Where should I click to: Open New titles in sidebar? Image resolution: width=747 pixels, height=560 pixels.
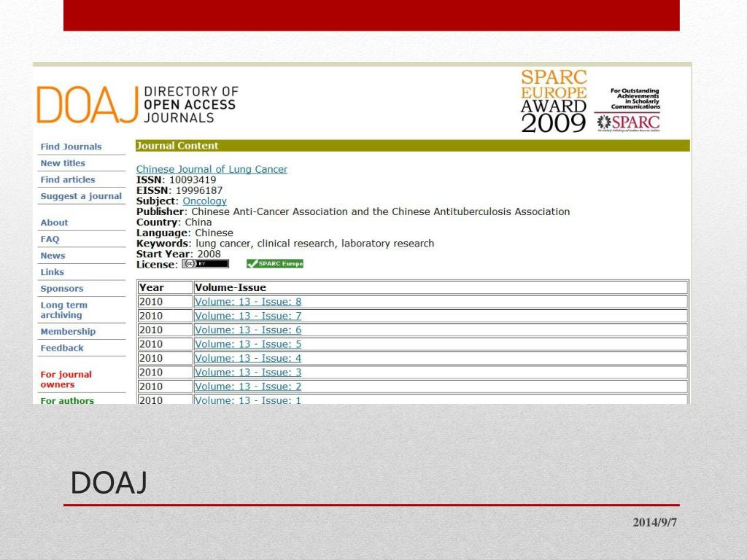pyautogui.click(x=63, y=163)
